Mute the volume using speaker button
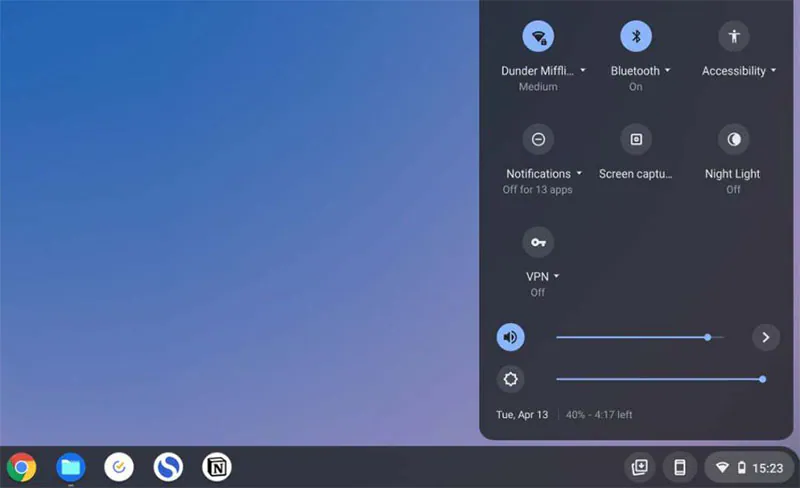This screenshot has height=488, width=800. point(511,337)
